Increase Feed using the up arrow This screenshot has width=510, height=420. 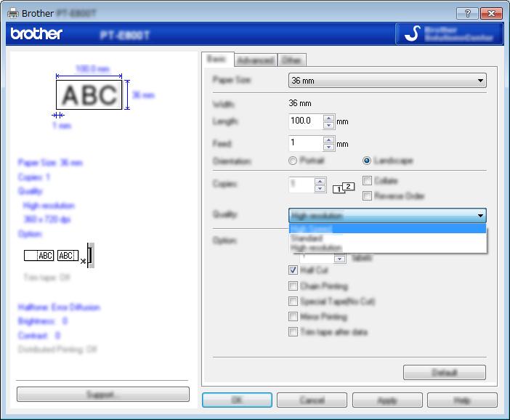pyautogui.click(x=329, y=140)
